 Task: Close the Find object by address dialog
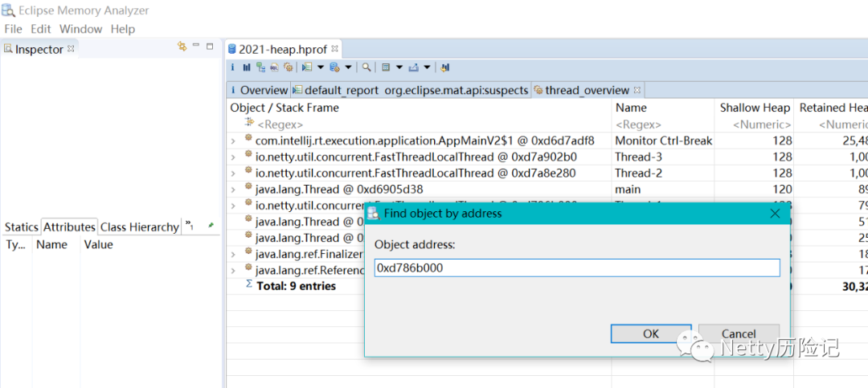775,213
